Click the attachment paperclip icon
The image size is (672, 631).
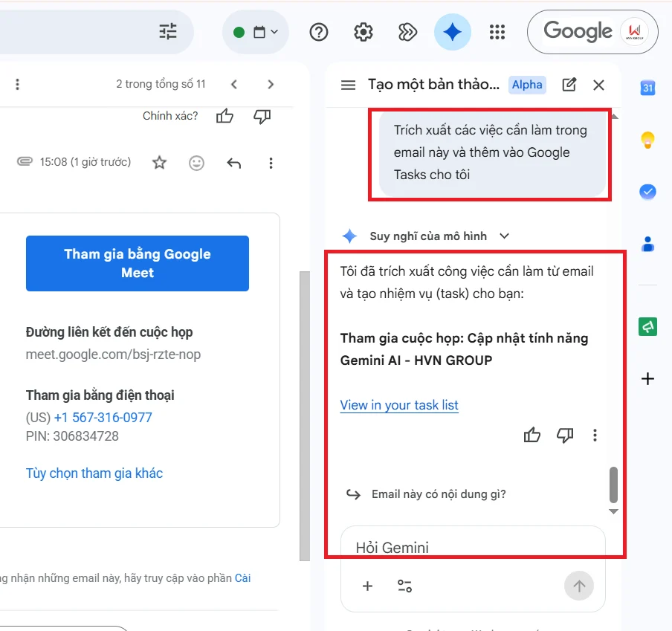(x=25, y=161)
